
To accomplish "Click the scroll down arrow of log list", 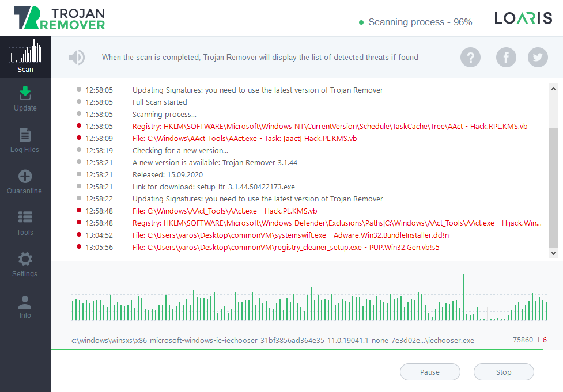I will click(553, 253).
